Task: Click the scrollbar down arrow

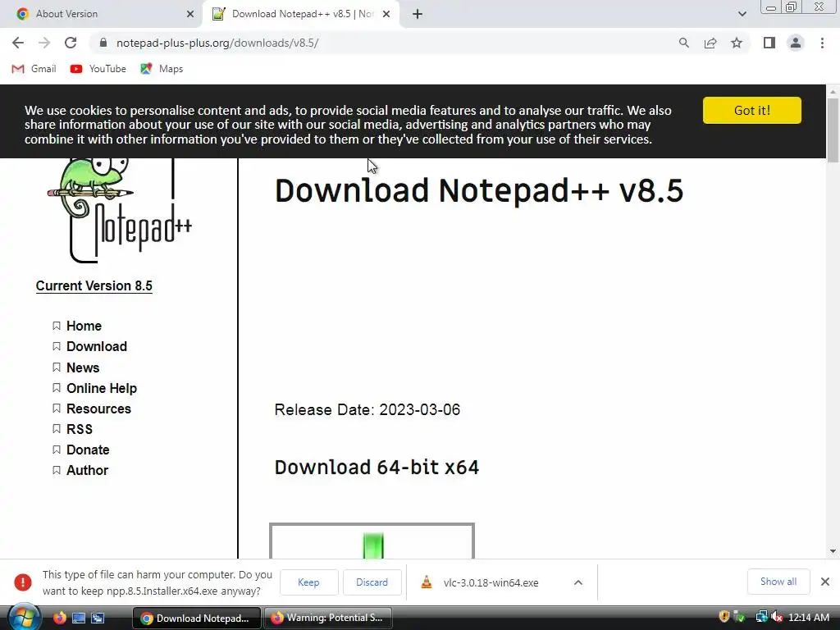Action: [833, 551]
